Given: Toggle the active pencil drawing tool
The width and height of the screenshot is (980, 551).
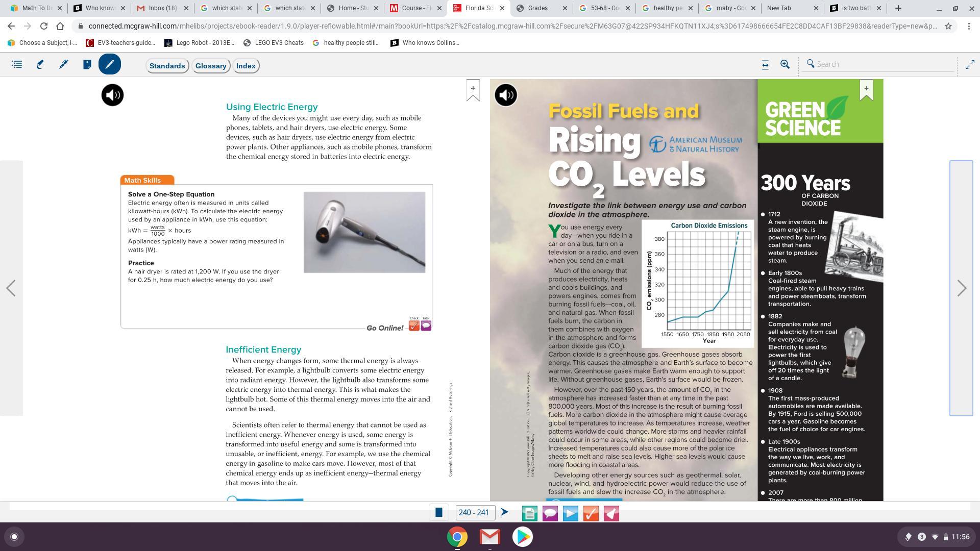Looking at the screenshot, I should [109, 64].
